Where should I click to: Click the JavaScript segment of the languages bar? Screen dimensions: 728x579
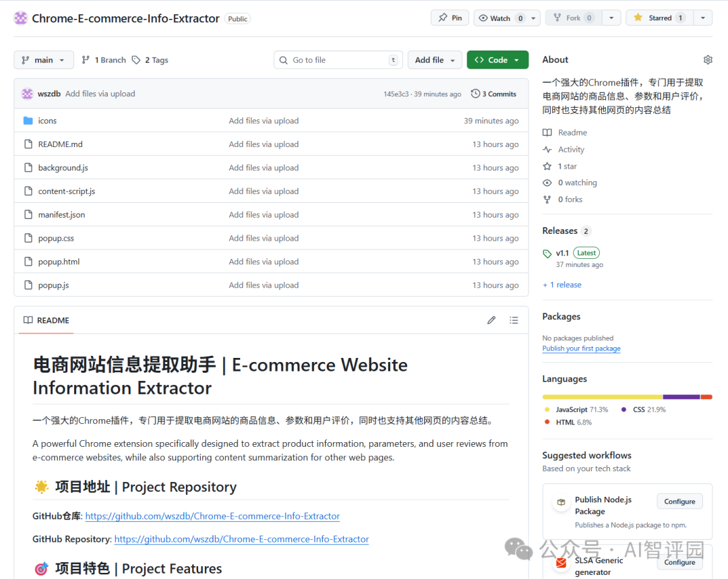(x=600, y=396)
